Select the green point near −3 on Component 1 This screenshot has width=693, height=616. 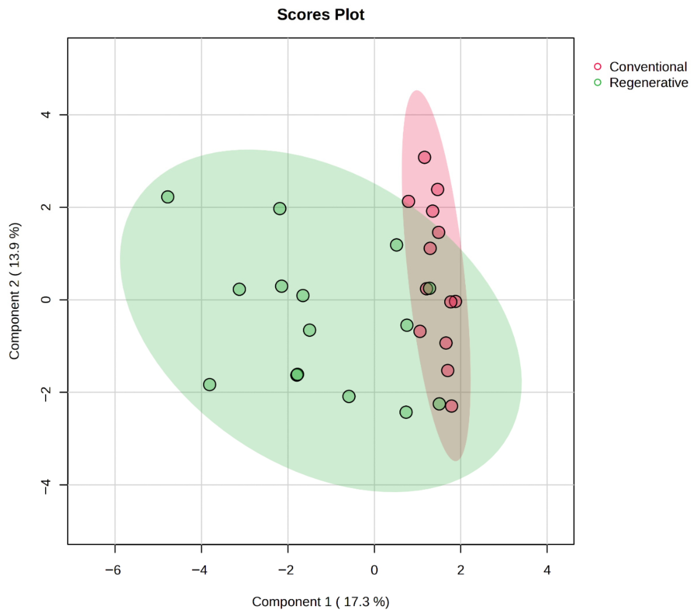[x=239, y=289]
